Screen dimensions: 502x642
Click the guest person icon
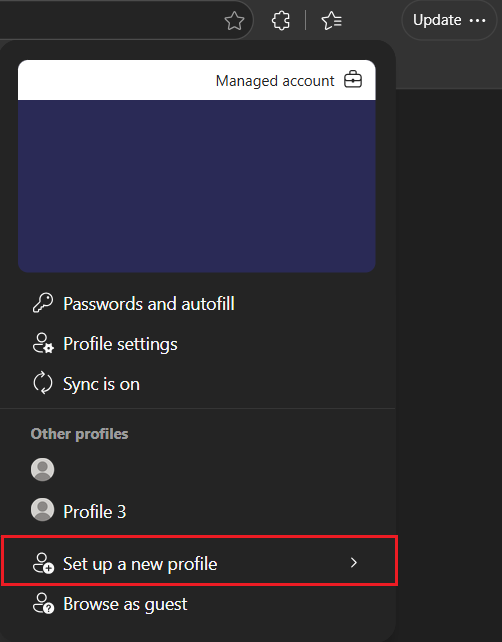tap(43, 603)
